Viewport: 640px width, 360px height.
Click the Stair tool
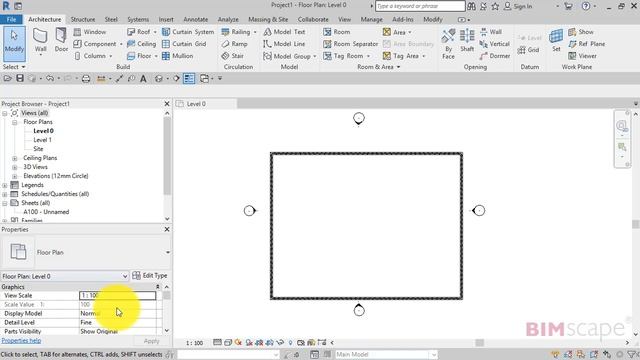[x=232, y=56]
